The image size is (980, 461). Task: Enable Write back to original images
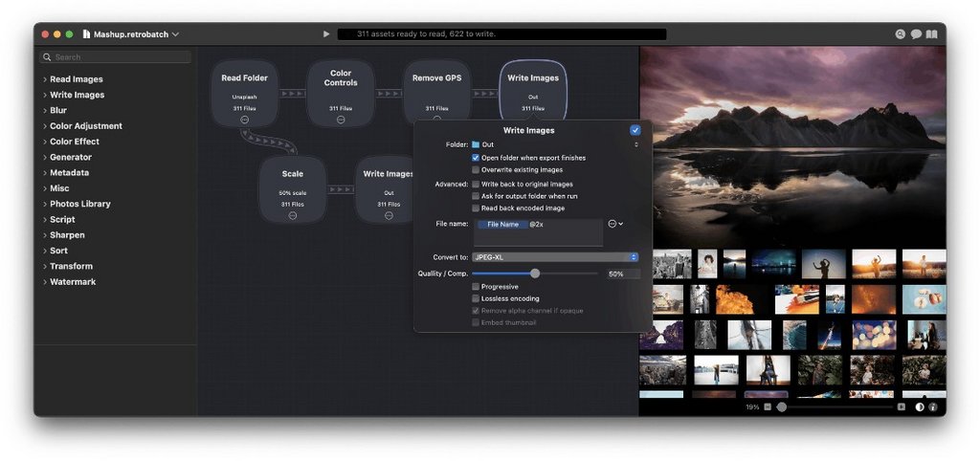click(476, 185)
